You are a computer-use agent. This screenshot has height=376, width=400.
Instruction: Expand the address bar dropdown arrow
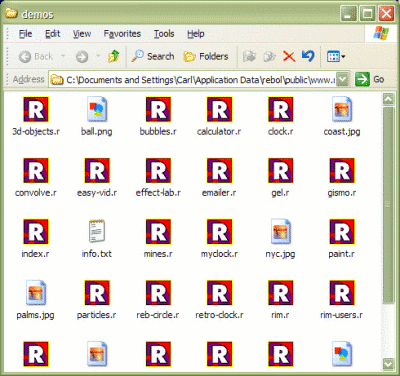pos(343,79)
